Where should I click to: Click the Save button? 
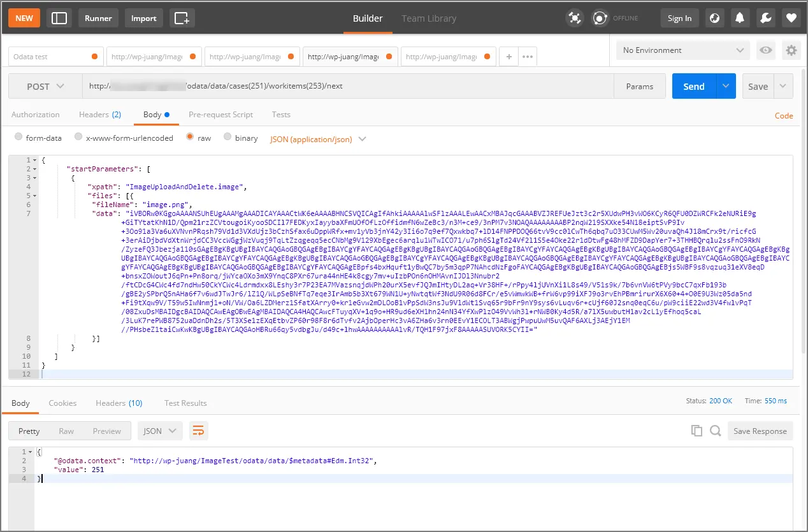point(758,86)
